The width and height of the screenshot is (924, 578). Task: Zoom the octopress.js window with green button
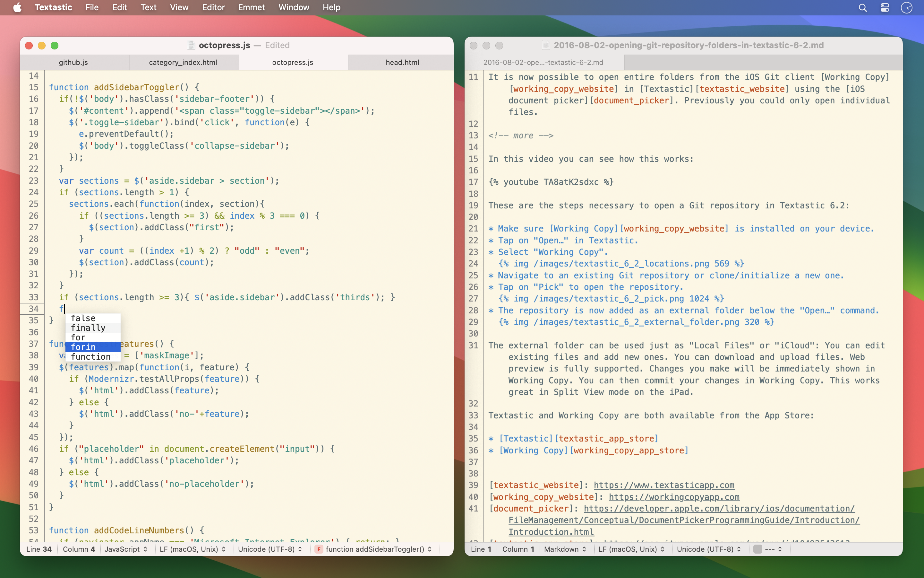(55, 46)
